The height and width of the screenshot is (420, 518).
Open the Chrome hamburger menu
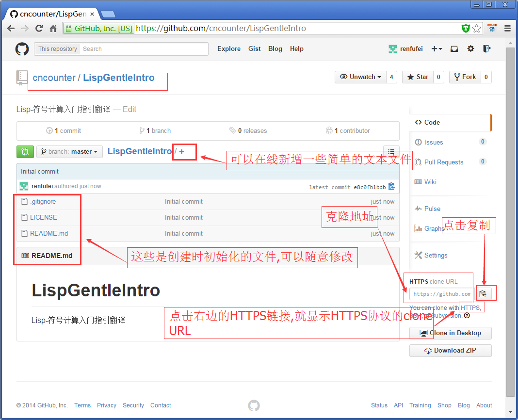(x=507, y=29)
